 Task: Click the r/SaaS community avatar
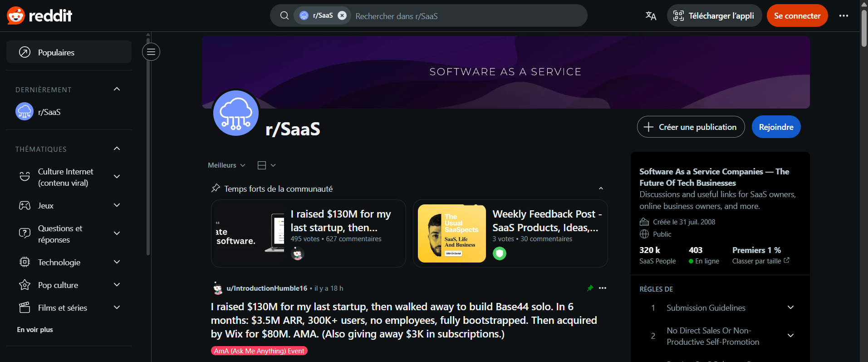(235, 113)
